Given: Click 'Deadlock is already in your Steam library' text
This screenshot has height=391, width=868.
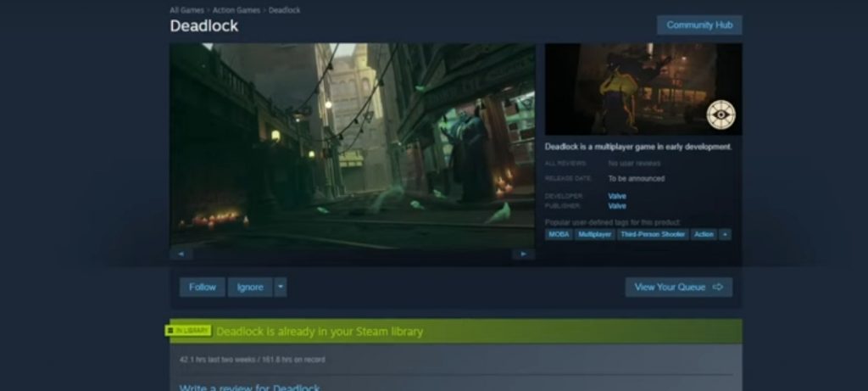Looking at the screenshot, I should point(320,332).
